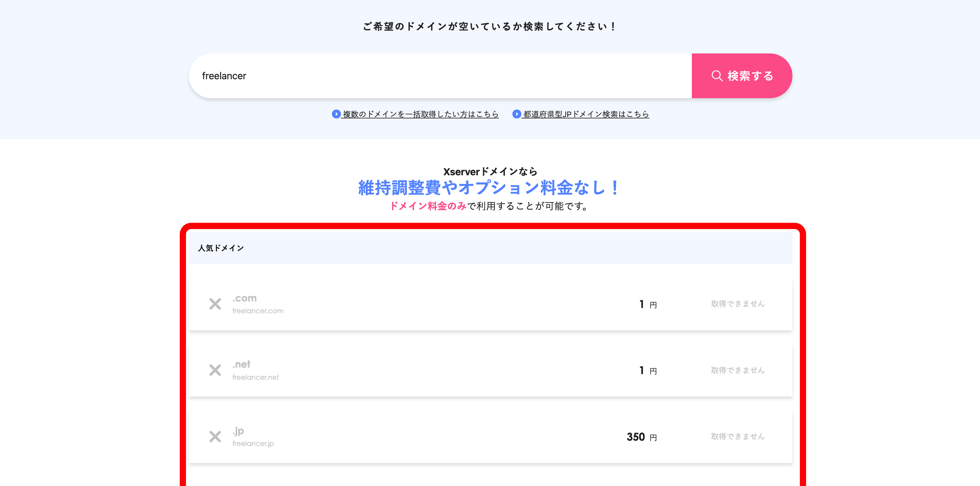Click the freelancer.com domain name text

coord(257,311)
